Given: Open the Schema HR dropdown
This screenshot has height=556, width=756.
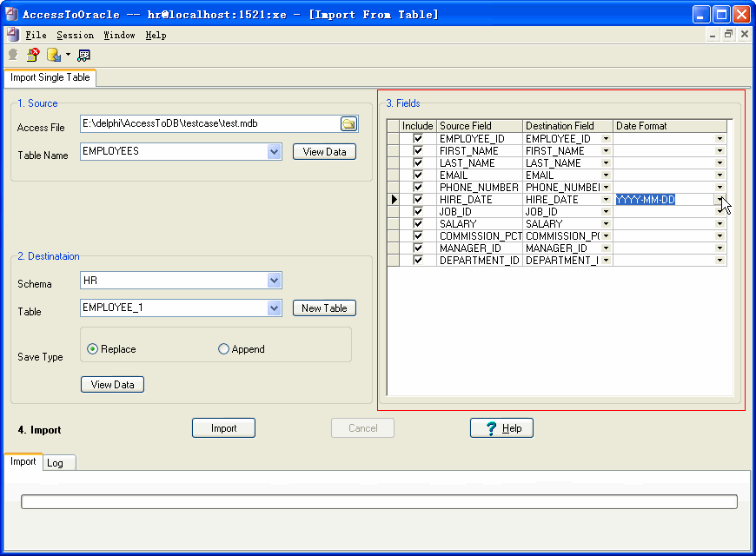Looking at the screenshot, I should point(274,280).
